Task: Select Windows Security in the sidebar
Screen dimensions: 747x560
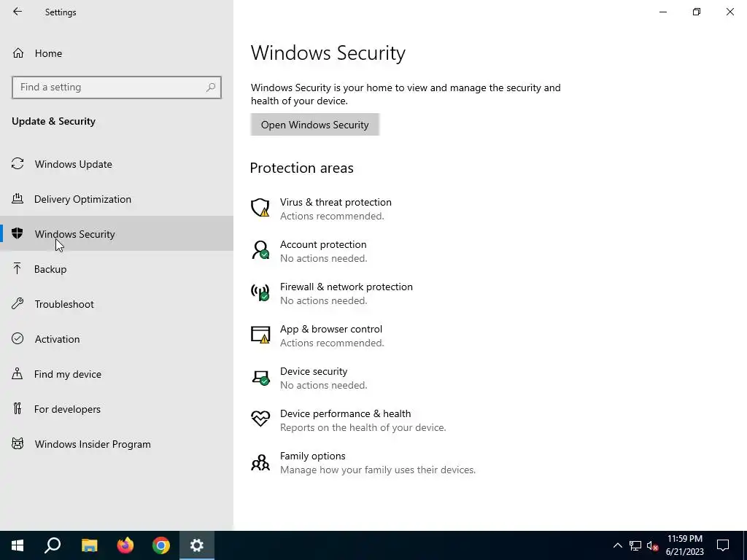Action: click(x=117, y=234)
